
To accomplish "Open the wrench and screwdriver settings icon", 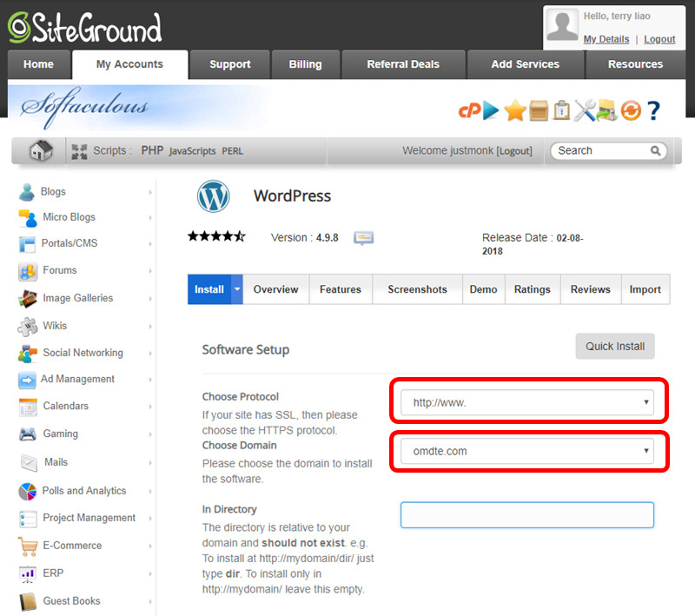I will 585,110.
